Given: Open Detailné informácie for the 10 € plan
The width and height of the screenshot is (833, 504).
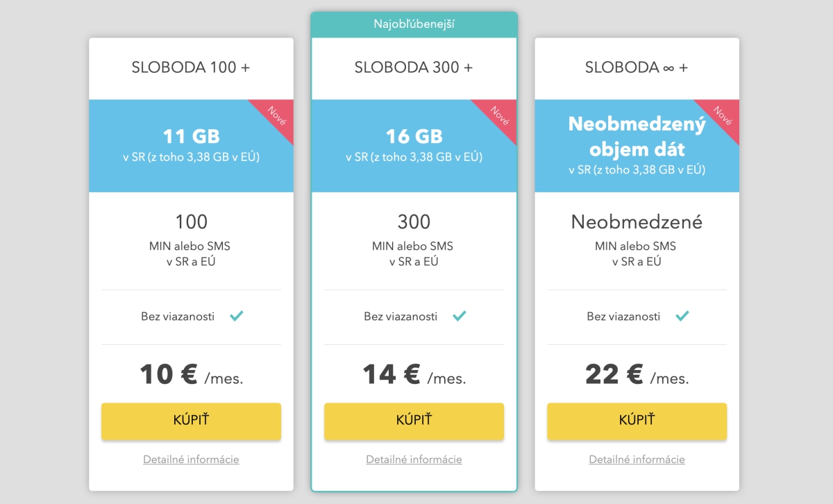Looking at the screenshot, I should [x=191, y=460].
